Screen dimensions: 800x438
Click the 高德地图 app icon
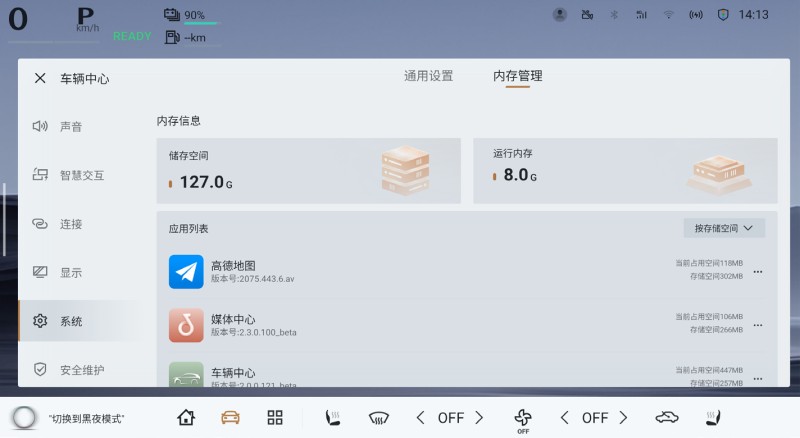186,272
